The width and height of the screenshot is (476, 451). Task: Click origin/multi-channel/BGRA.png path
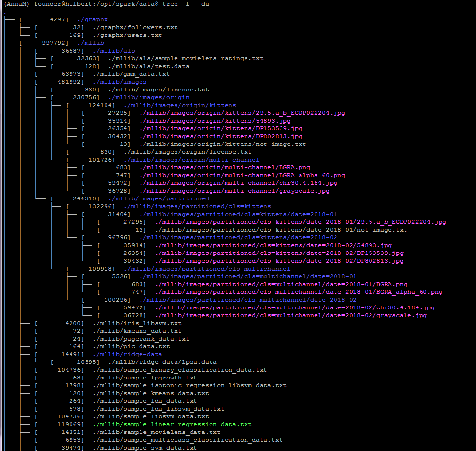(x=225, y=168)
